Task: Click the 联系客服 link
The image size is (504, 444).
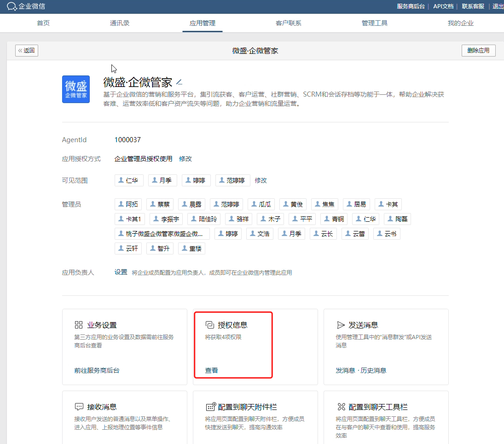Action: click(473, 6)
